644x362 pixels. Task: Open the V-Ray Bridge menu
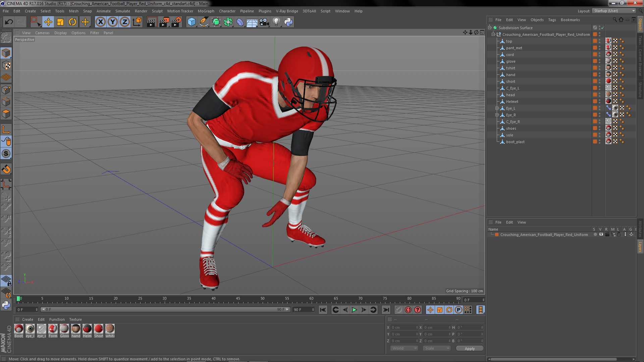(287, 11)
